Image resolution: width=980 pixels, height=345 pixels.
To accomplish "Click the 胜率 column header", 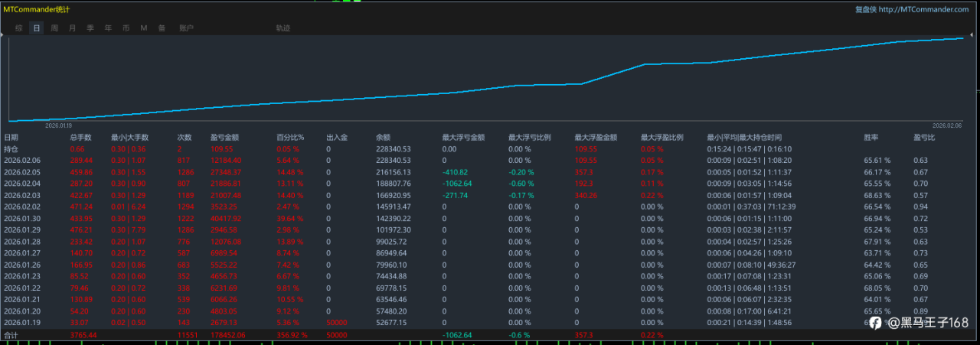I will point(871,137).
